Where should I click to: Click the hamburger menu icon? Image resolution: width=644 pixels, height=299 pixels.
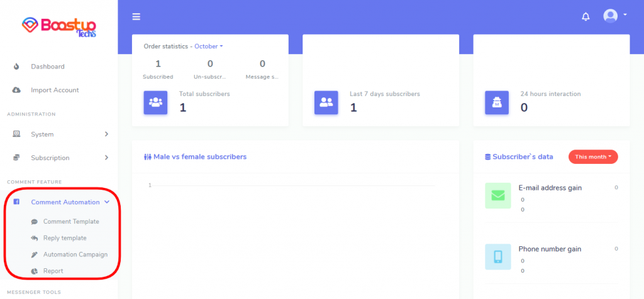(136, 17)
